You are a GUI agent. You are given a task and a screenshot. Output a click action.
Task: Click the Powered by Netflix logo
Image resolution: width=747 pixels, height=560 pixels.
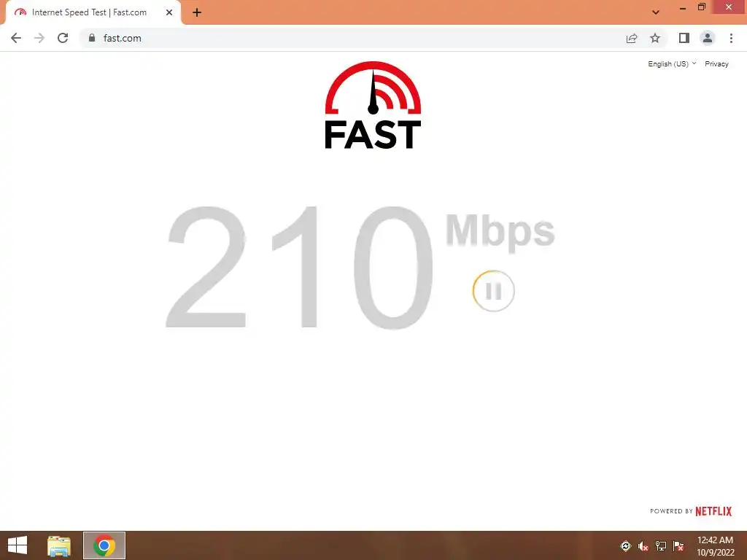691,511
